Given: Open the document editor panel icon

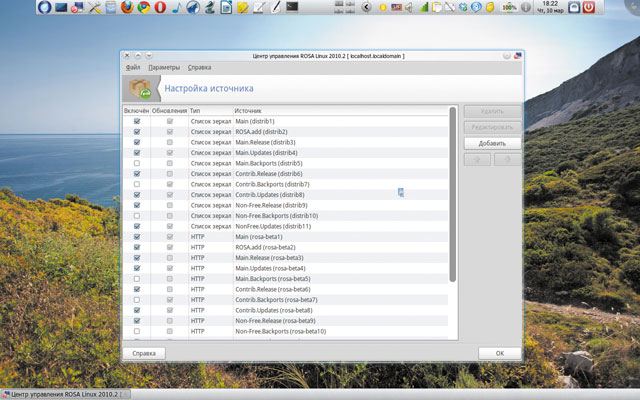Looking at the screenshot, I should point(226,7).
